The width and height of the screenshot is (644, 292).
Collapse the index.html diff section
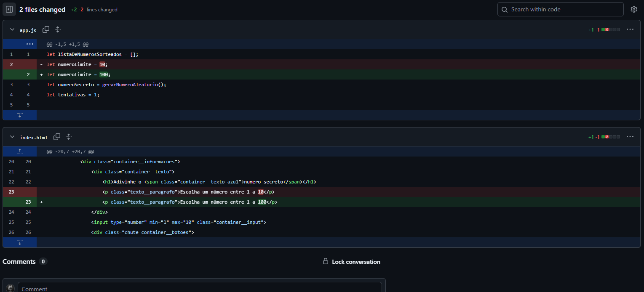[x=12, y=137]
